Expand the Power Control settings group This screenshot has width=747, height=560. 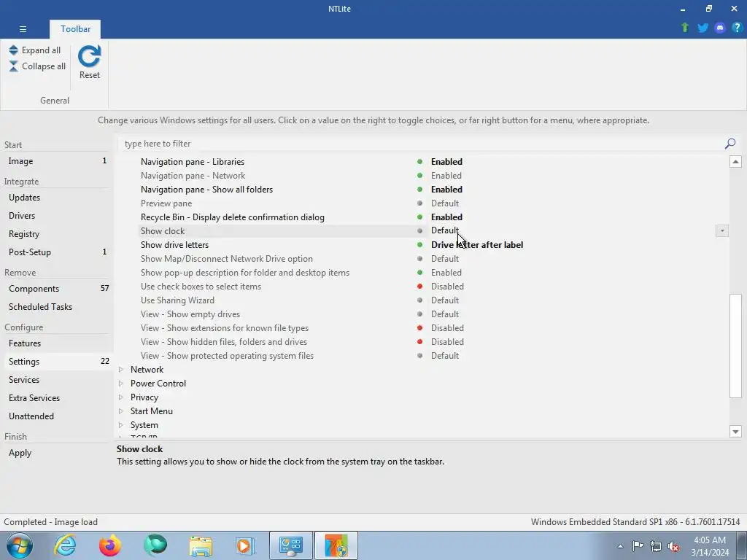click(121, 384)
